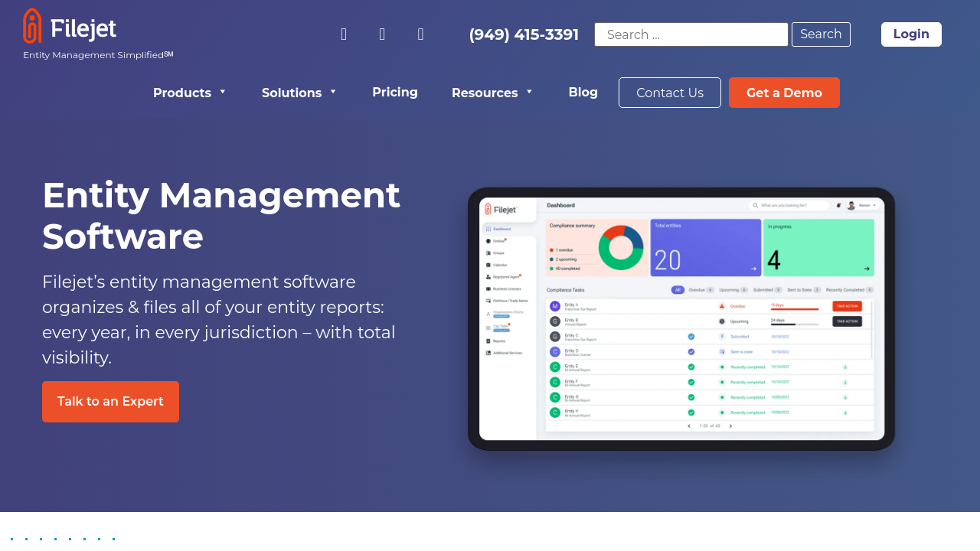Screen dimensions: 980x551
Task: Click the Reports icon in the sidebar
Action: (498, 340)
